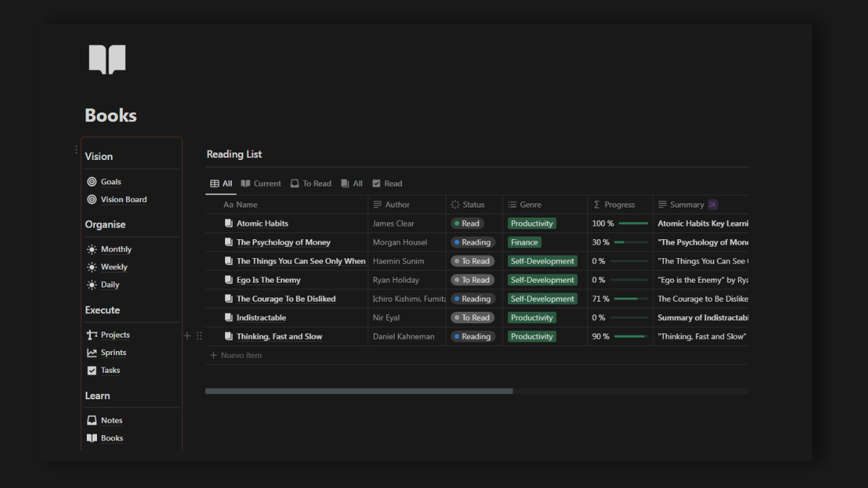Change To Read status of Indistractable

pos(473,317)
